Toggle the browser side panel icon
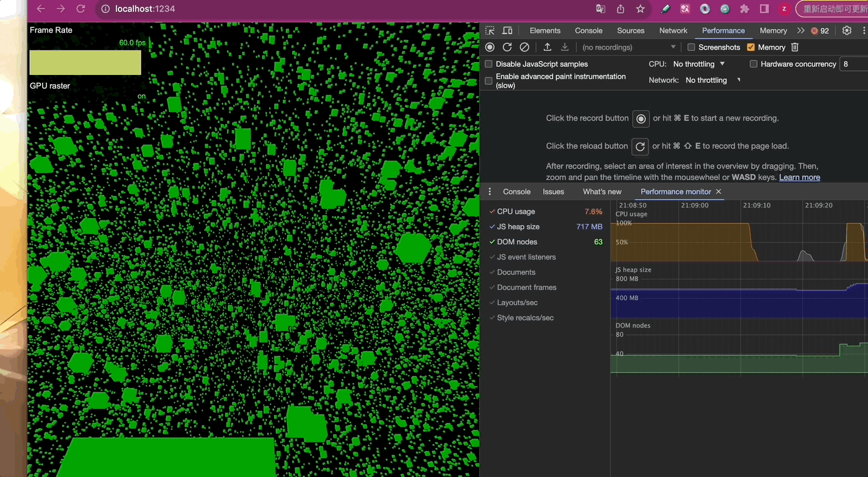The height and width of the screenshot is (477, 868). click(x=764, y=9)
